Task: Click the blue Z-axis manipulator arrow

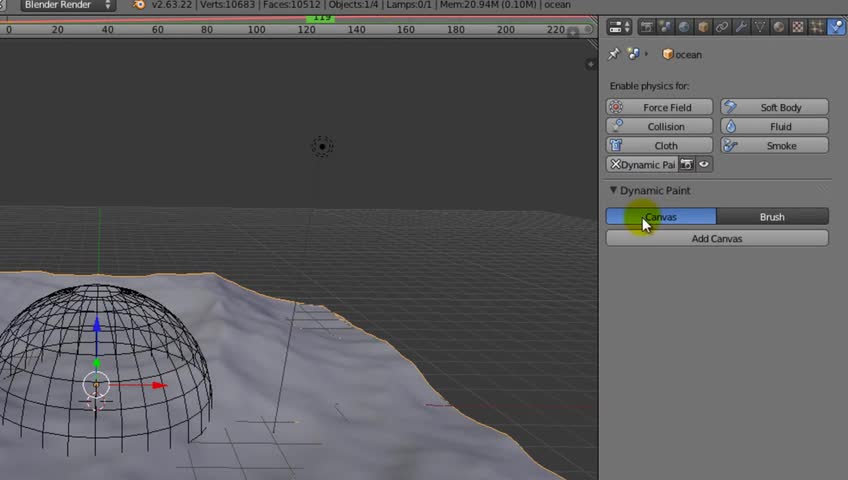Action: [97, 324]
